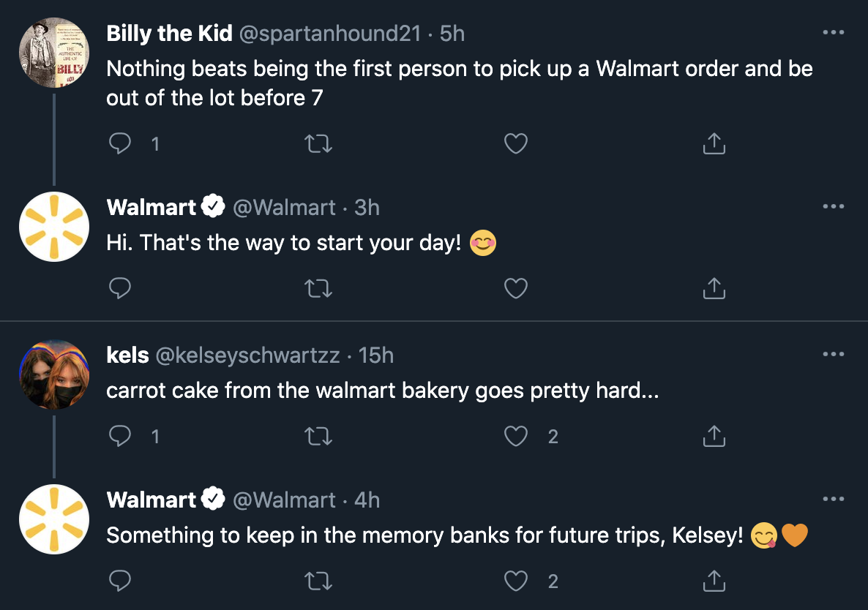Retweet Billy the Kid's Walmart order tweet

tap(318, 144)
